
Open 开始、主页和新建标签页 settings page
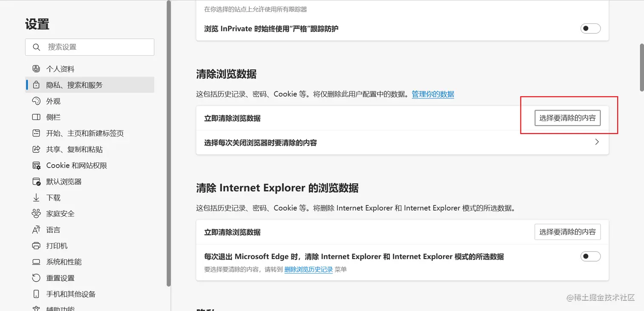(90, 133)
